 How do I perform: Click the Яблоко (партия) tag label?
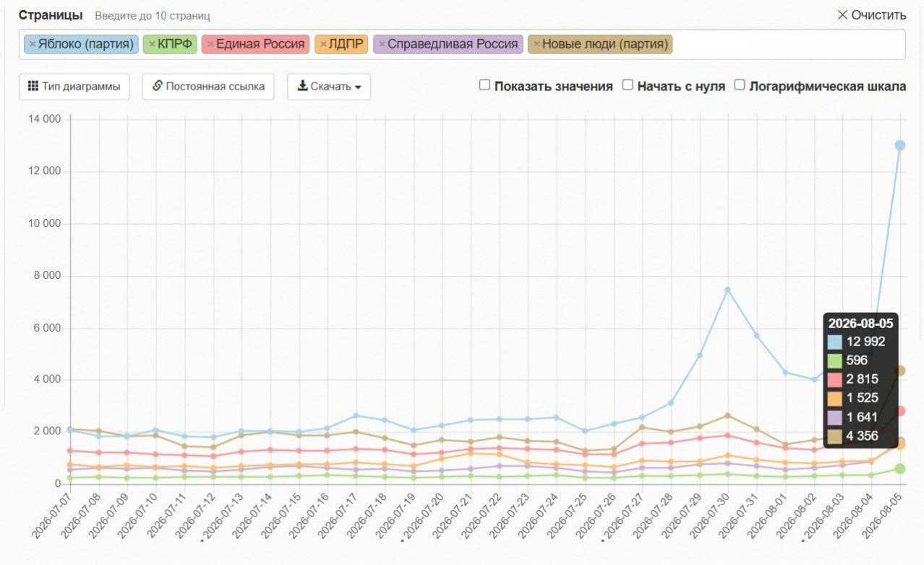[85, 44]
